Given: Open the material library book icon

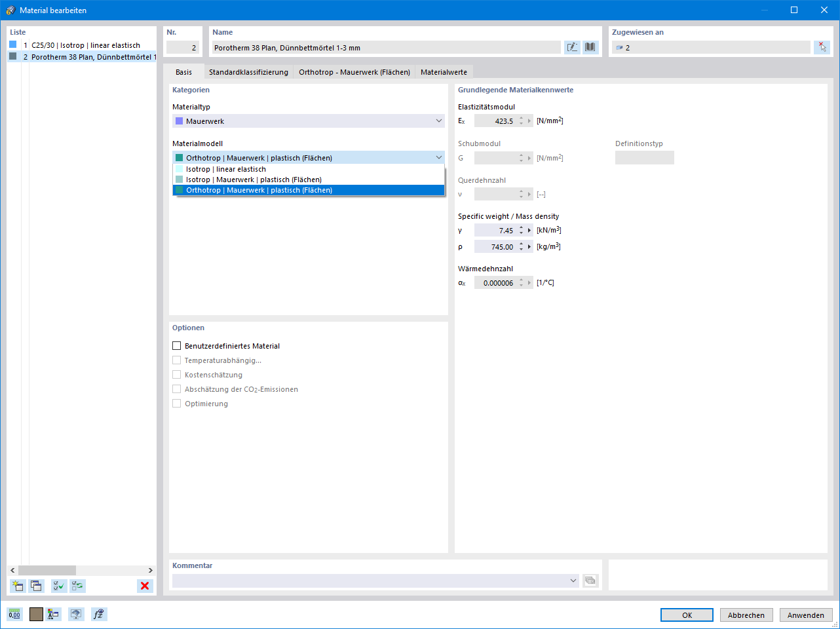Looking at the screenshot, I should (590, 47).
